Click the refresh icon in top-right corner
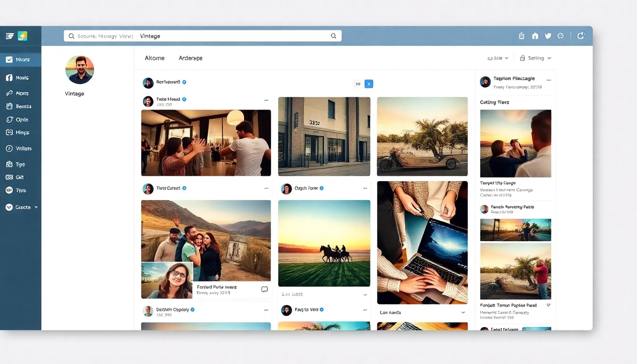The height and width of the screenshot is (364, 637). coord(581,36)
